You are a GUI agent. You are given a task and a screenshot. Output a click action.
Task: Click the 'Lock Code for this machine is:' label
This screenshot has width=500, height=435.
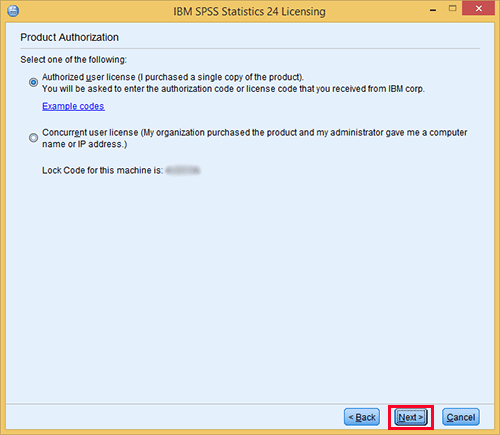click(x=102, y=170)
